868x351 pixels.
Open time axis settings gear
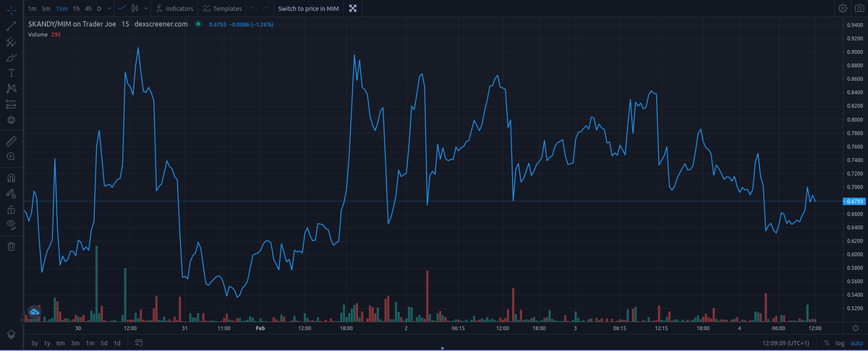coord(854,328)
